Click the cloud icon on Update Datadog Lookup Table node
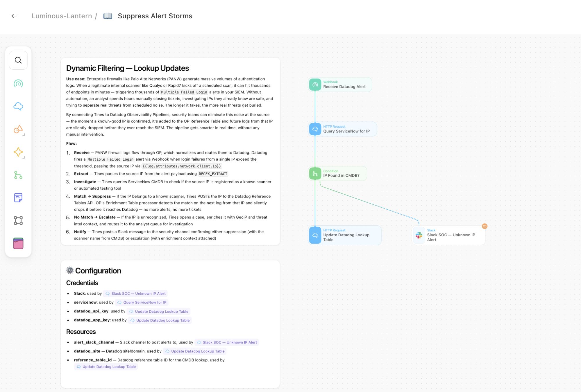This screenshot has height=392, width=581. point(315,235)
